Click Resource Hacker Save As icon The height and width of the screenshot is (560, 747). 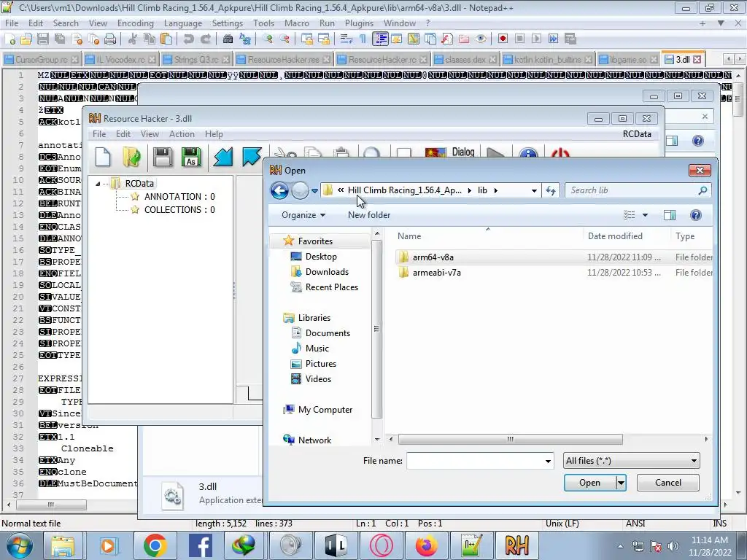click(x=191, y=157)
